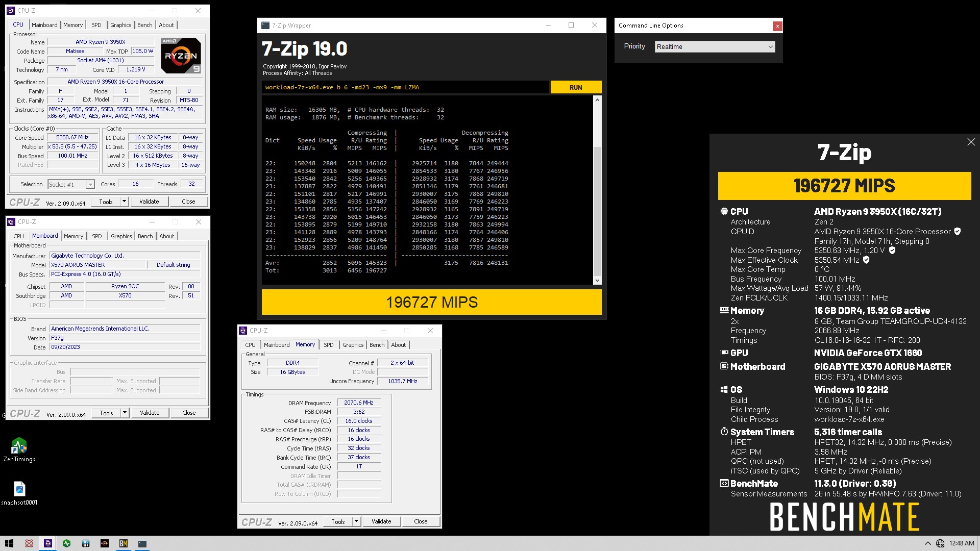Click the 7-Zip Wrapper title bar icon
This screenshot has width=980, height=551.
tap(265, 26)
